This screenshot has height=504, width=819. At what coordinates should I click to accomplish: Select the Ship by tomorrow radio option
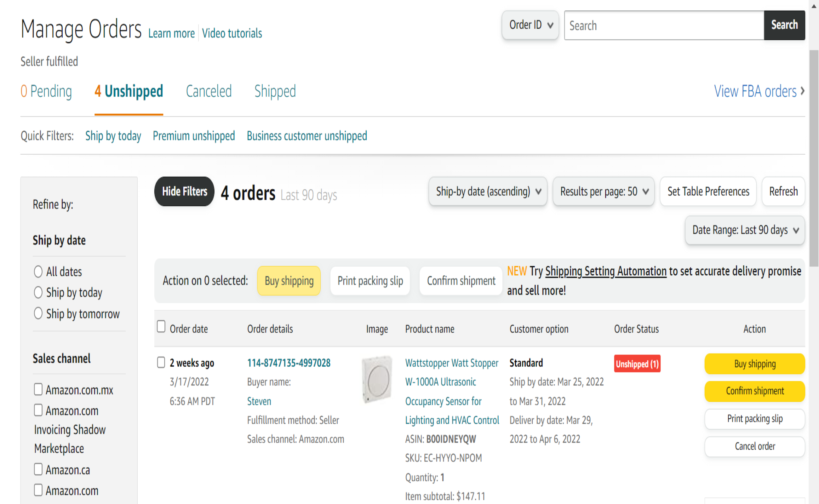(x=38, y=313)
